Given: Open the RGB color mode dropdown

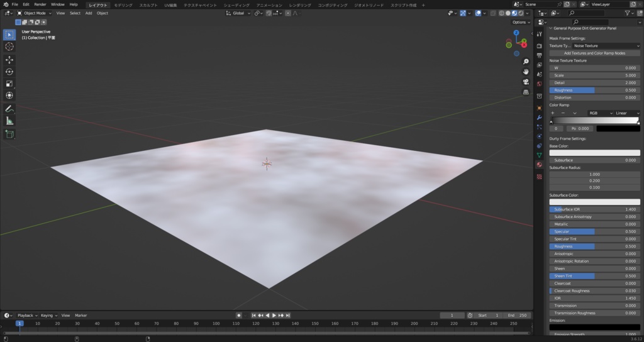Looking at the screenshot, I should point(600,113).
